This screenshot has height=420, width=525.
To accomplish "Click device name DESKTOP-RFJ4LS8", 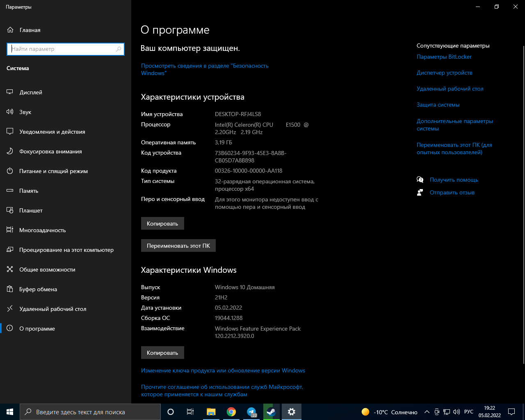I will [238, 114].
